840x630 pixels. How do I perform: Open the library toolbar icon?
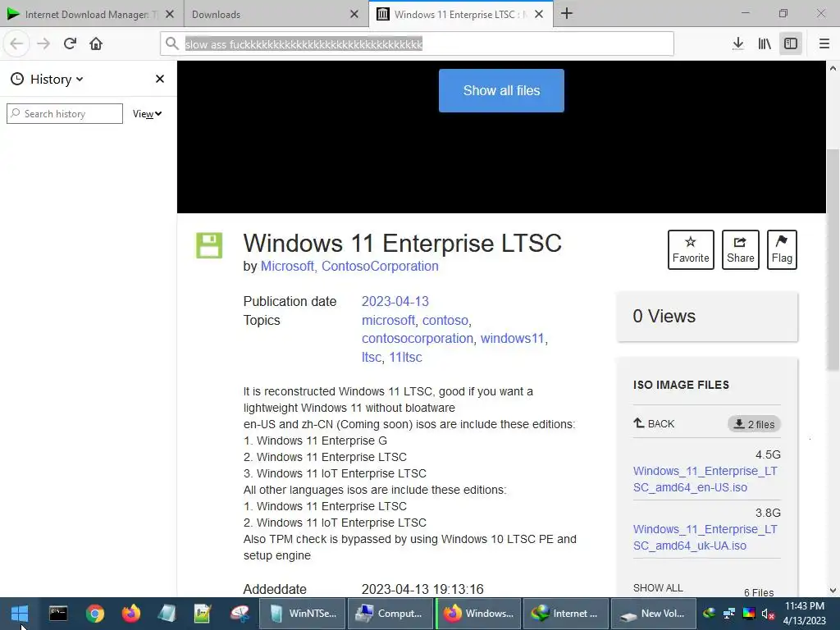click(765, 43)
